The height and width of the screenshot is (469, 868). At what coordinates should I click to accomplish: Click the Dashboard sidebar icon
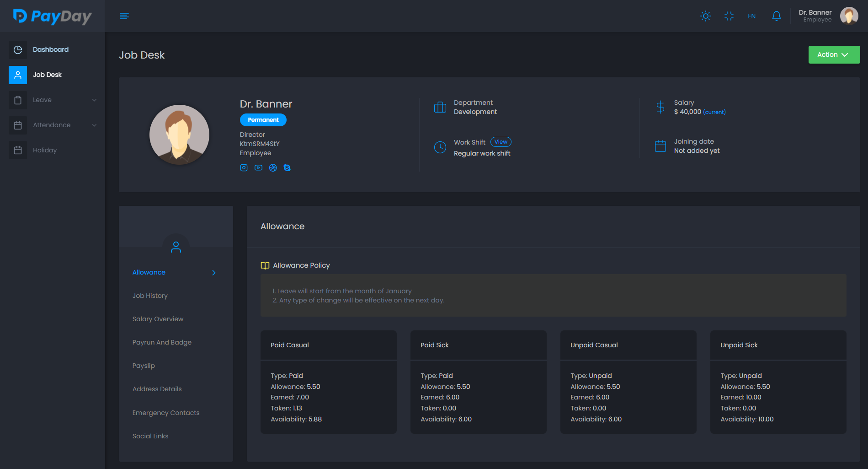(x=18, y=49)
